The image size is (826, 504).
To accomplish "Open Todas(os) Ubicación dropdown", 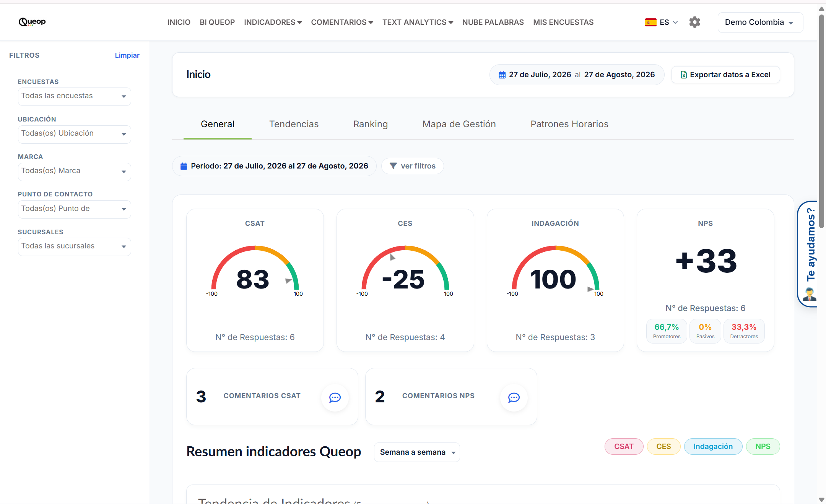I will [x=74, y=134].
